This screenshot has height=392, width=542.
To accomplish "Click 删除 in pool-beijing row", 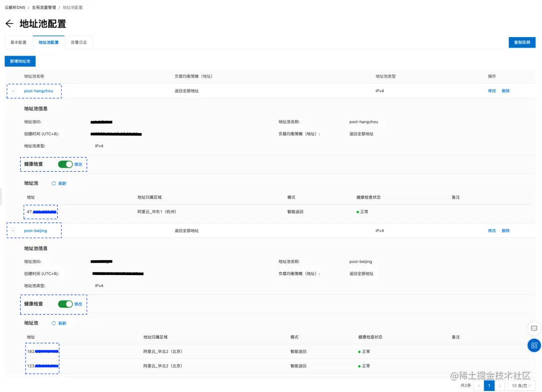I will click(x=505, y=230).
